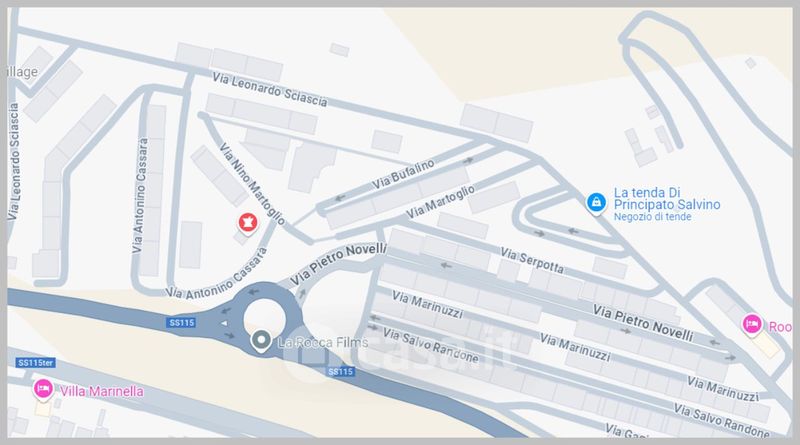Select the Via Bufalino street label
This screenshot has height=445, width=800.
coord(403,175)
